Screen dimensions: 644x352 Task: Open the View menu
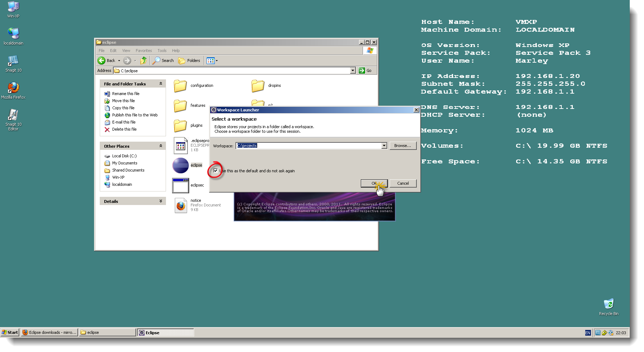[x=126, y=50]
